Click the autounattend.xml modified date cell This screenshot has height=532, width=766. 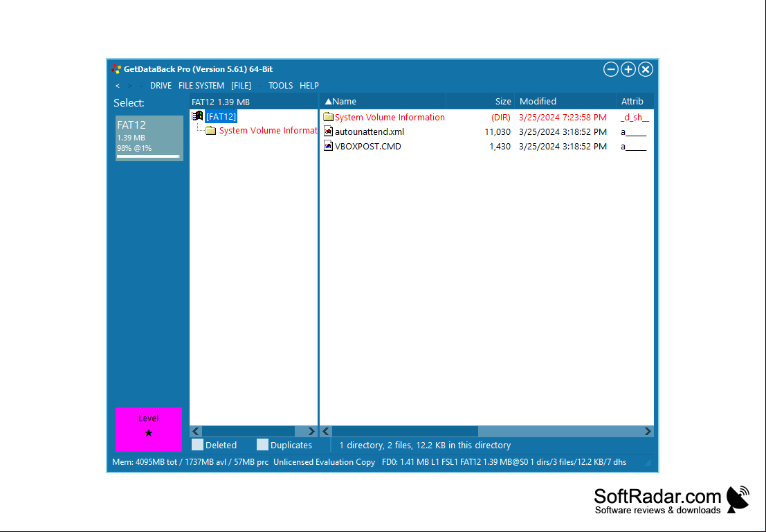(563, 131)
